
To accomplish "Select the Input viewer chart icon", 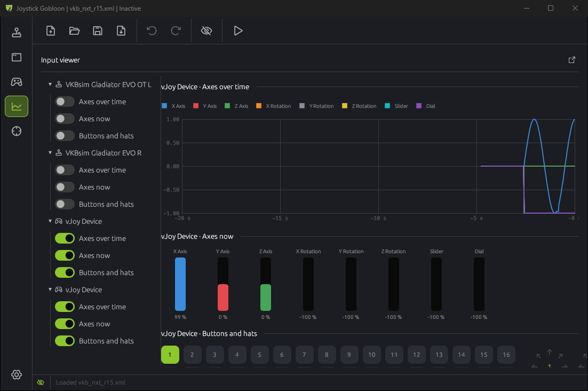I will click(17, 107).
